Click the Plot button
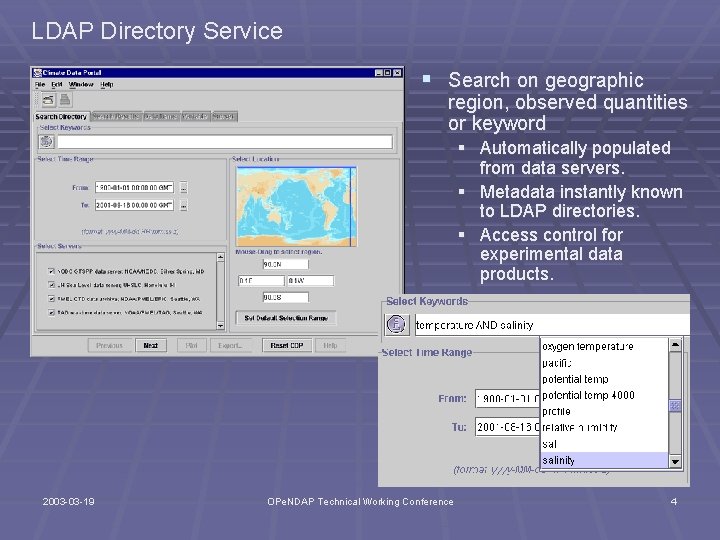720x540 pixels. click(191, 345)
